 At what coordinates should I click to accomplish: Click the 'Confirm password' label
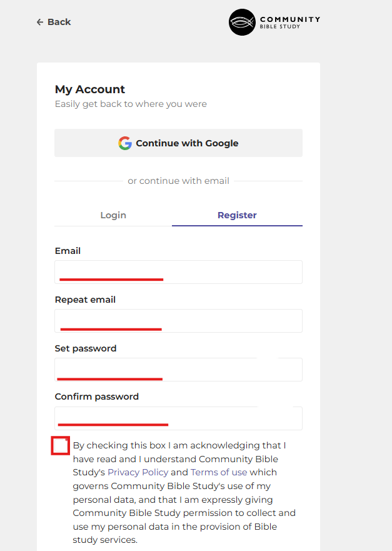[x=97, y=397]
